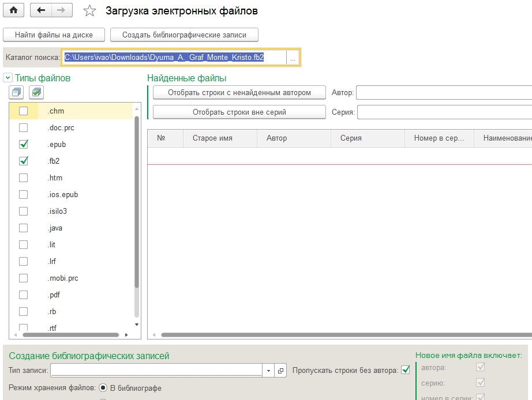
Task: Select the .mobi.prc row text
Action: [63, 278]
